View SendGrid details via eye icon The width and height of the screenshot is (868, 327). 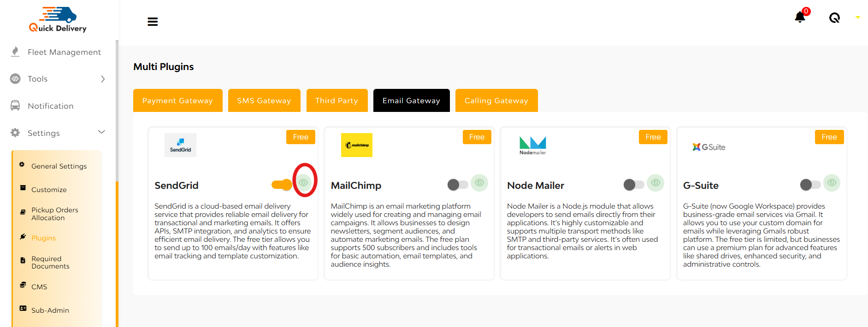pos(303,183)
